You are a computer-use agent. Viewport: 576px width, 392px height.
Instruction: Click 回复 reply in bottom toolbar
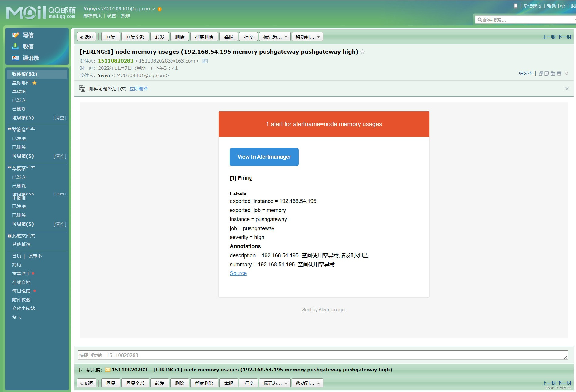pyautogui.click(x=111, y=383)
